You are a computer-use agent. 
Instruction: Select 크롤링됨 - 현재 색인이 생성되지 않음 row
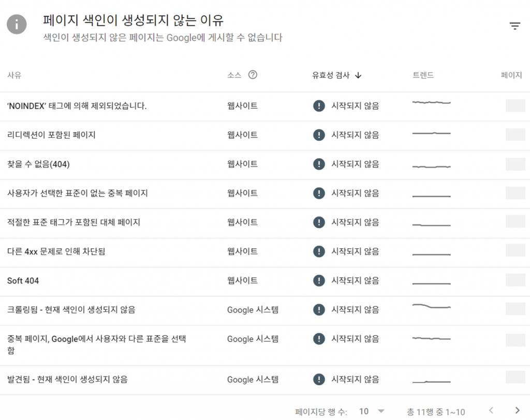coord(71,310)
